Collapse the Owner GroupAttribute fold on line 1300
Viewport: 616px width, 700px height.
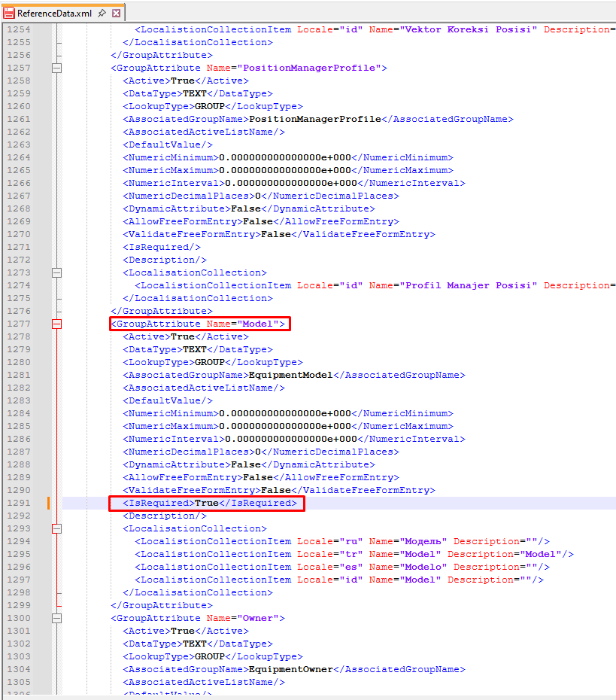(x=57, y=618)
